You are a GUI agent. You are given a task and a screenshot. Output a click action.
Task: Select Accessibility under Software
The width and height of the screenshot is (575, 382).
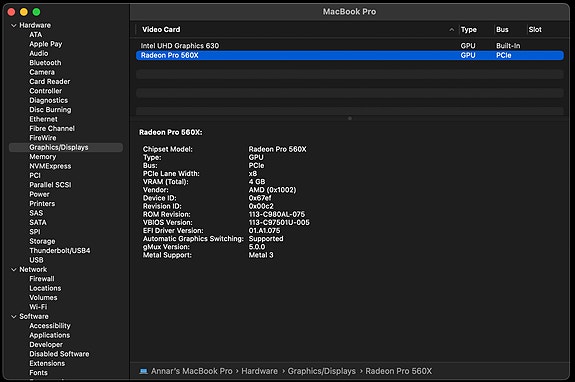tap(50, 326)
